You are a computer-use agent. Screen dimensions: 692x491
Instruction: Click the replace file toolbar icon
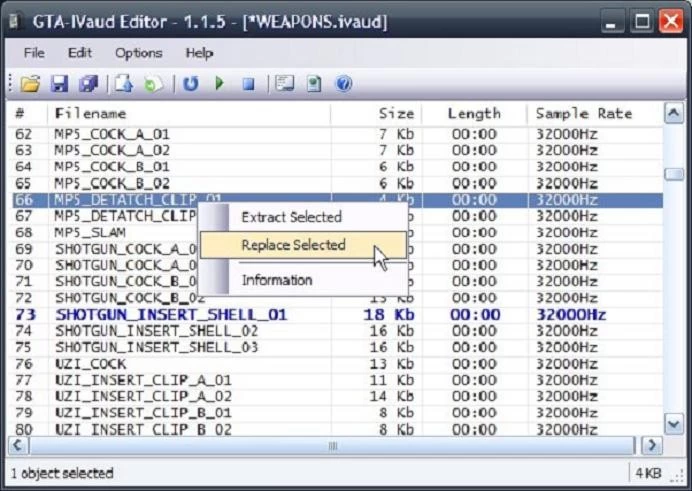click(x=152, y=84)
